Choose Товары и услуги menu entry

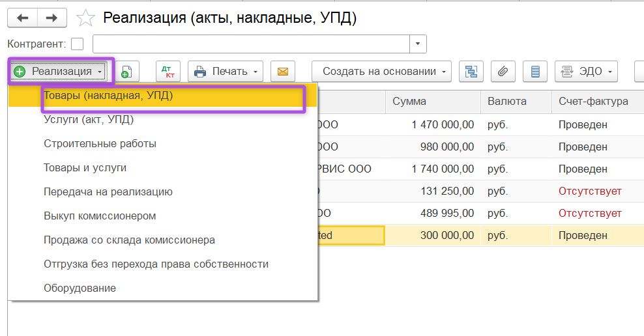[x=163, y=168]
